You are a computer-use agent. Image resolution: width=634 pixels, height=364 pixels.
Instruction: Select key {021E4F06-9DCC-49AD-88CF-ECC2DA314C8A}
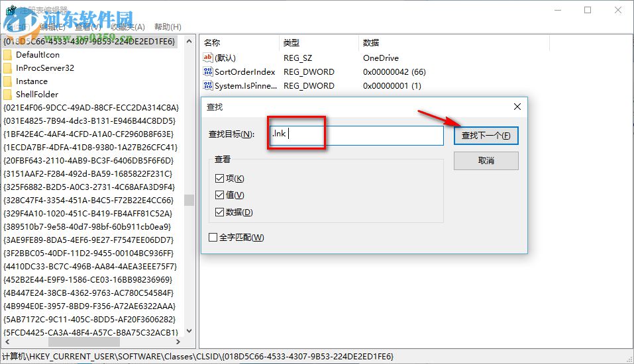pos(91,108)
